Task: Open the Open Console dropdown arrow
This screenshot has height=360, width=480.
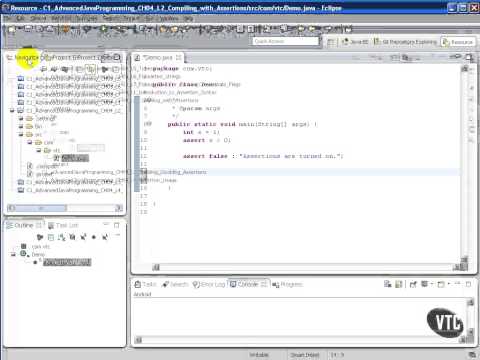Action: 449,284
